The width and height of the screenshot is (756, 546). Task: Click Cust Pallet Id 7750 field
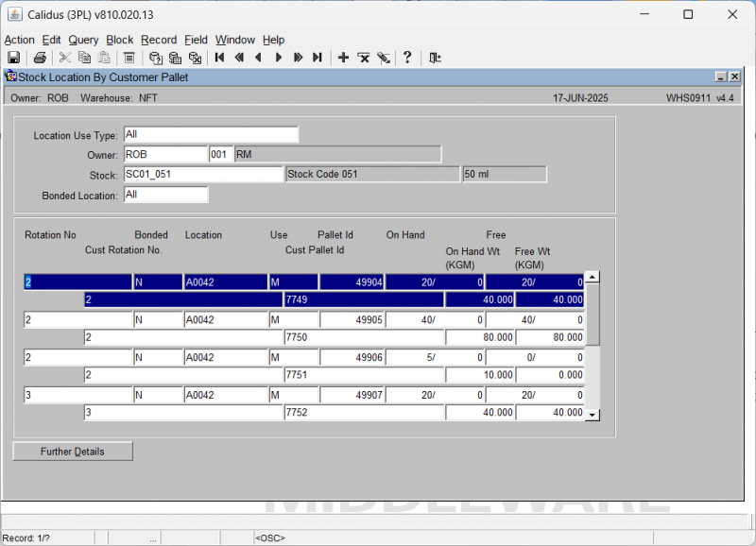[x=364, y=337]
